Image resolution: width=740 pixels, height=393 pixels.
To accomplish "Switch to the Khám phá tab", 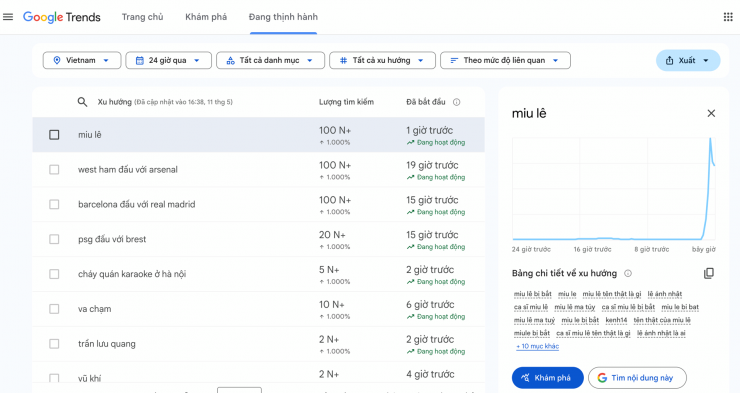I will click(x=206, y=17).
